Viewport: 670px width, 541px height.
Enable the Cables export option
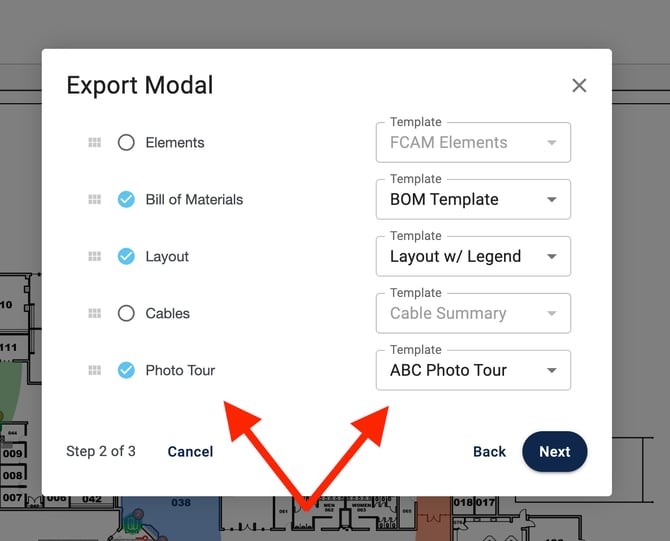pyautogui.click(x=126, y=314)
